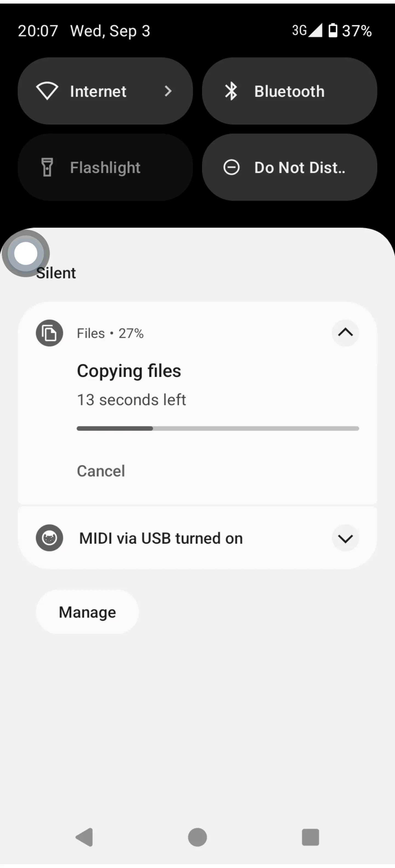Screen dimensions: 395x868
Task: Tap the file copy progress bar
Action: click(x=218, y=428)
